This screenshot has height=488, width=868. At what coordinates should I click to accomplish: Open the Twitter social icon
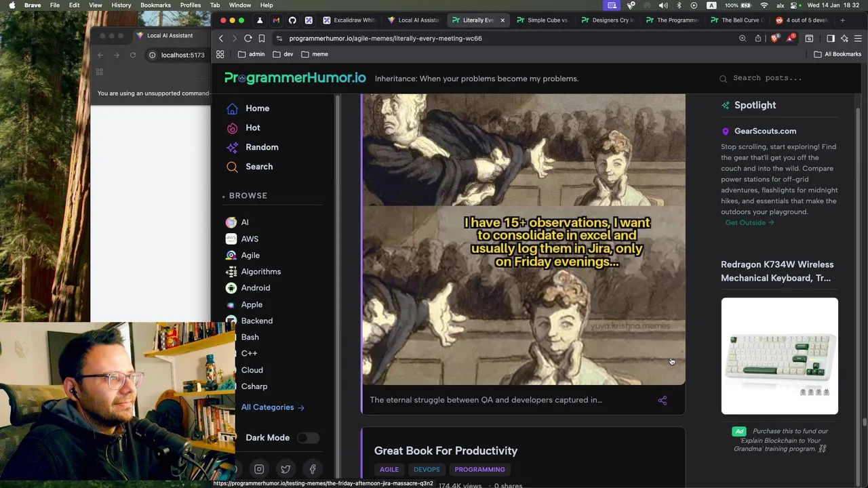click(x=285, y=469)
